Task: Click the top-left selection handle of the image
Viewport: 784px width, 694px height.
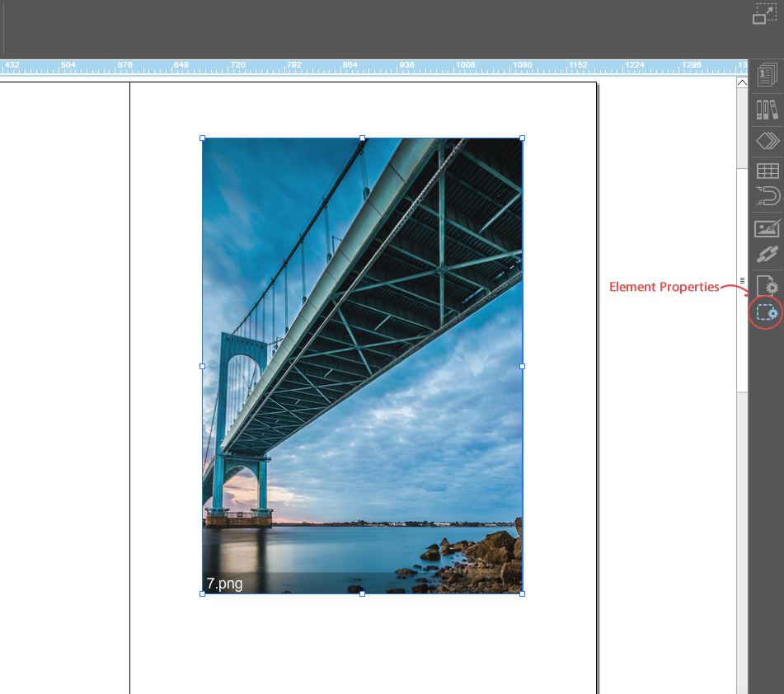Action: [203, 138]
